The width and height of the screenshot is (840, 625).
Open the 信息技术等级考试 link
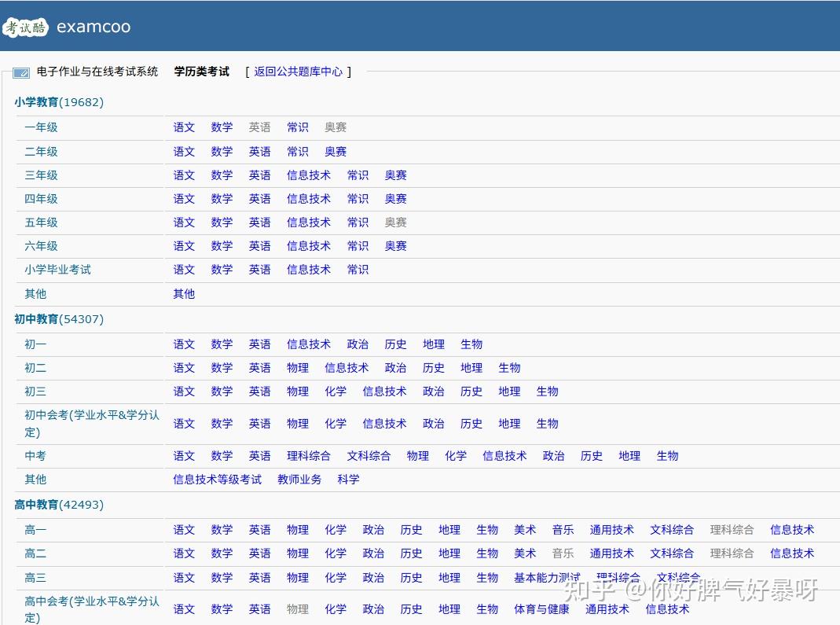click(x=217, y=480)
